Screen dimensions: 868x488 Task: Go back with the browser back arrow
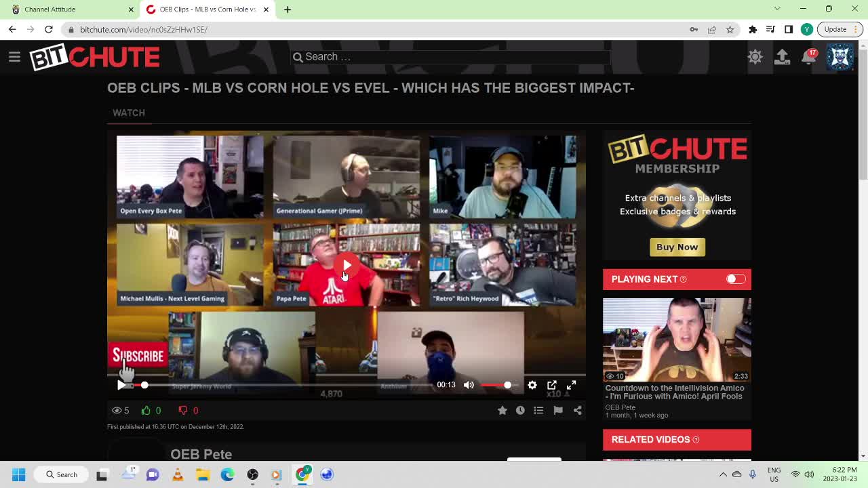pyautogui.click(x=12, y=30)
